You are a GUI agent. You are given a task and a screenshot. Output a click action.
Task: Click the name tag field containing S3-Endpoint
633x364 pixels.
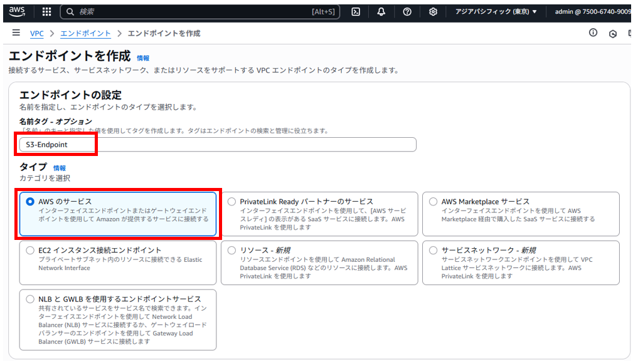[218, 145]
